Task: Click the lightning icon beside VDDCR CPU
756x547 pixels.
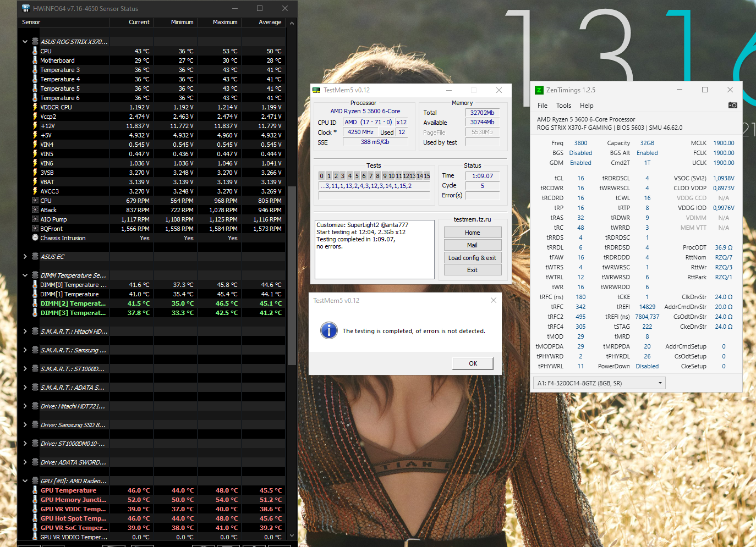Action: (35, 107)
